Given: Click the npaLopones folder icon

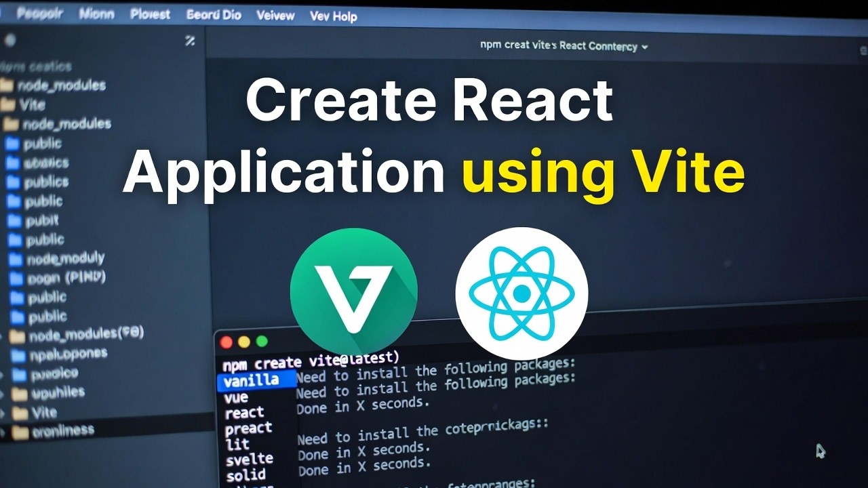Looking at the screenshot, I should click(x=19, y=355).
